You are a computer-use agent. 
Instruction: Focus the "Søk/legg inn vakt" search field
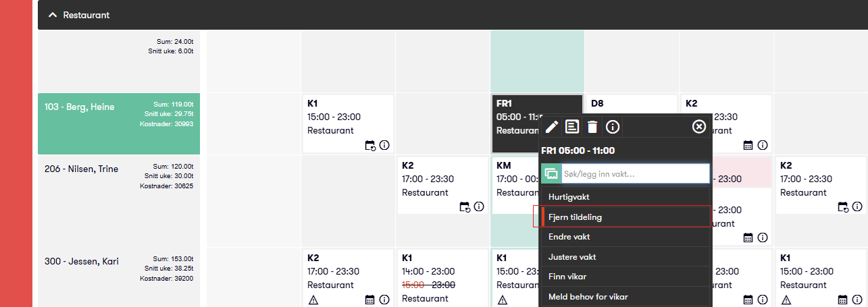coord(635,173)
